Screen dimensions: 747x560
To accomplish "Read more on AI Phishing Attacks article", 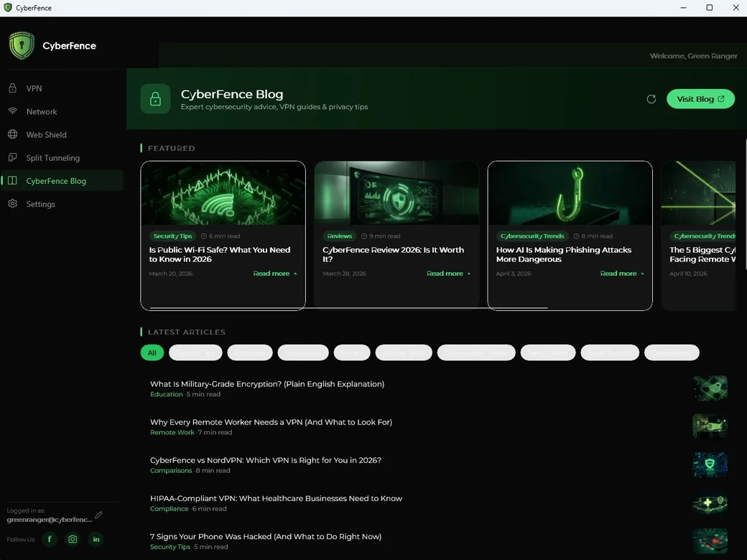I will pyautogui.click(x=622, y=274).
